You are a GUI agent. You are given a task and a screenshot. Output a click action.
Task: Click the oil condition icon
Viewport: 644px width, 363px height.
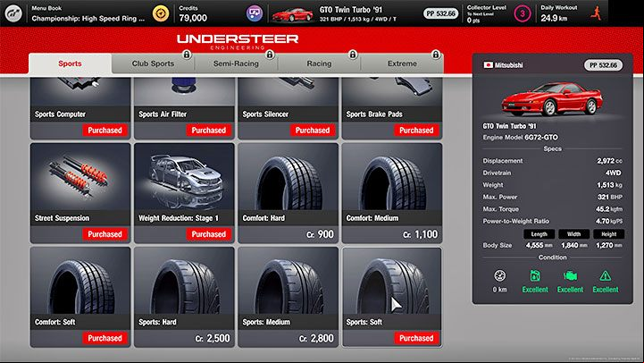pos(535,275)
